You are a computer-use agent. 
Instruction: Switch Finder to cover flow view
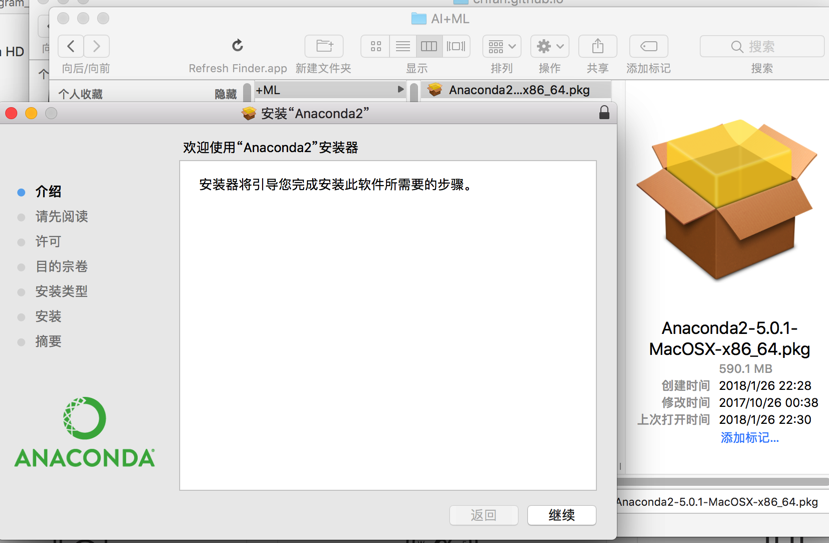[x=456, y=47]
